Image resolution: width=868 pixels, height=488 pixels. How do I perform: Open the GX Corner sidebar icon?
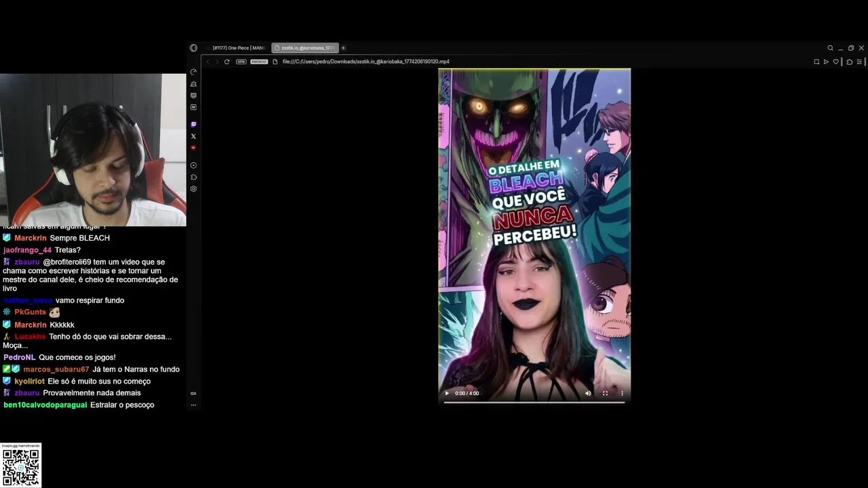[x=193, y=96]
